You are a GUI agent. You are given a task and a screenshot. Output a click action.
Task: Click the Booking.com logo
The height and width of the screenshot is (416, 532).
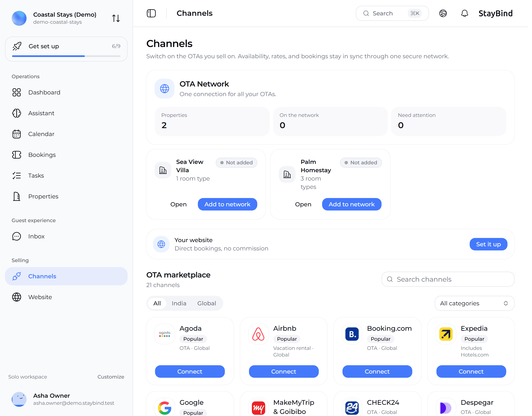click(352, 334)
